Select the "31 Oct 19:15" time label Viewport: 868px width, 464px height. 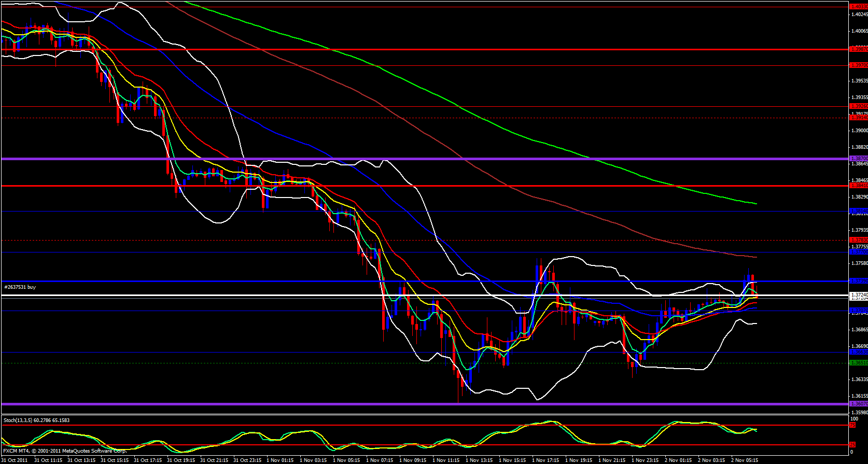pos(180,460)
